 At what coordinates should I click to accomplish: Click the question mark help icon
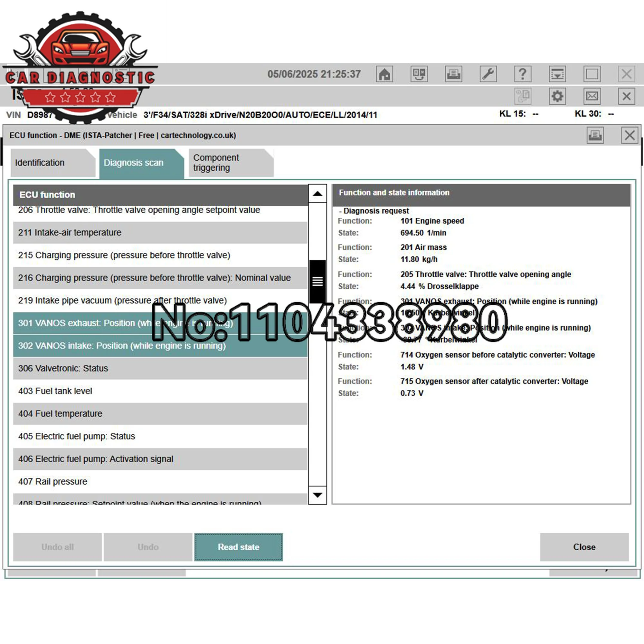[x=523, y=74]
